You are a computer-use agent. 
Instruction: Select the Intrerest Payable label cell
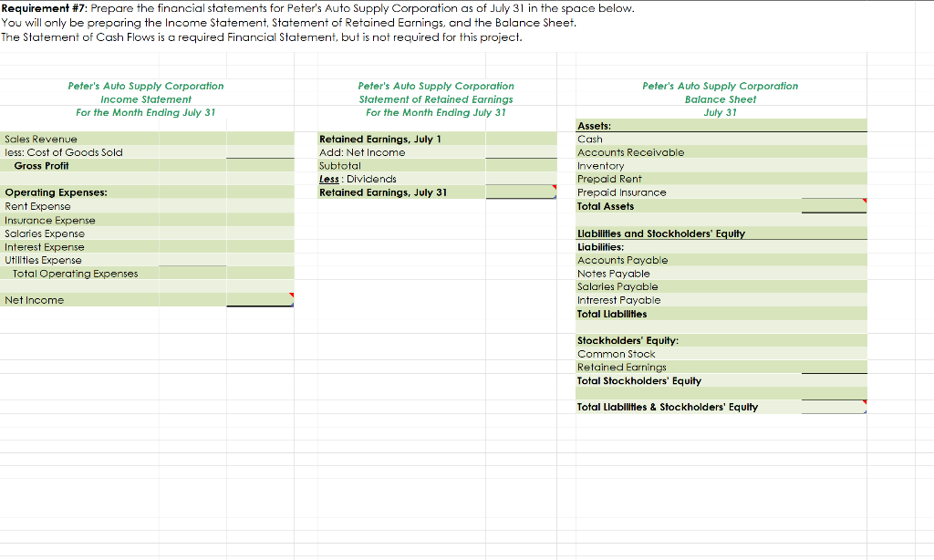pos(721,299)
